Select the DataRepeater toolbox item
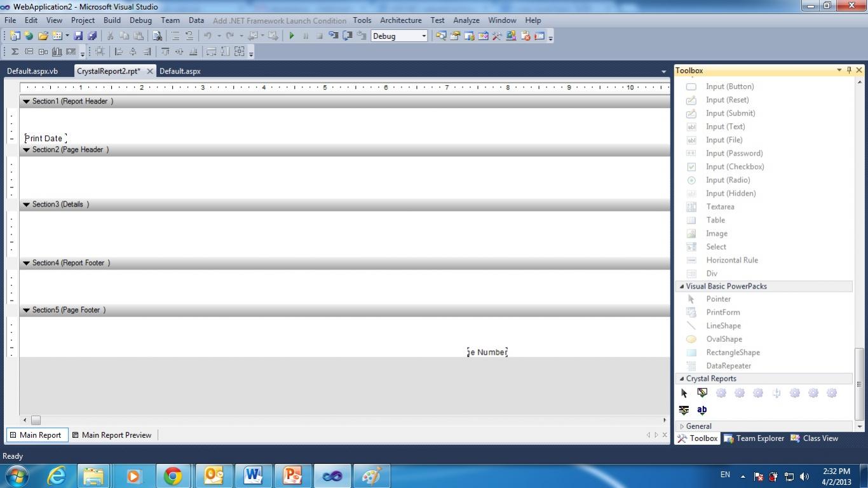 (x=728, y=366)
